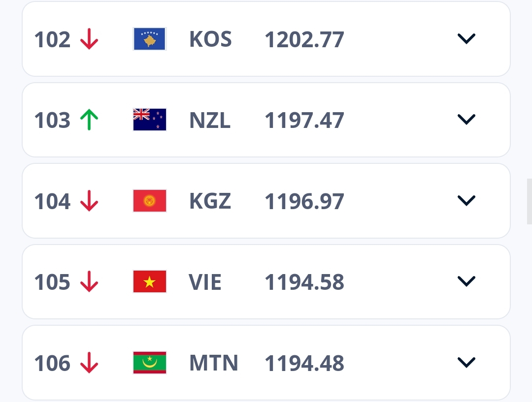This screenshot has height=402, width=532.
Task: Expand the NZL ranking details
Action: tap(466, 120)
